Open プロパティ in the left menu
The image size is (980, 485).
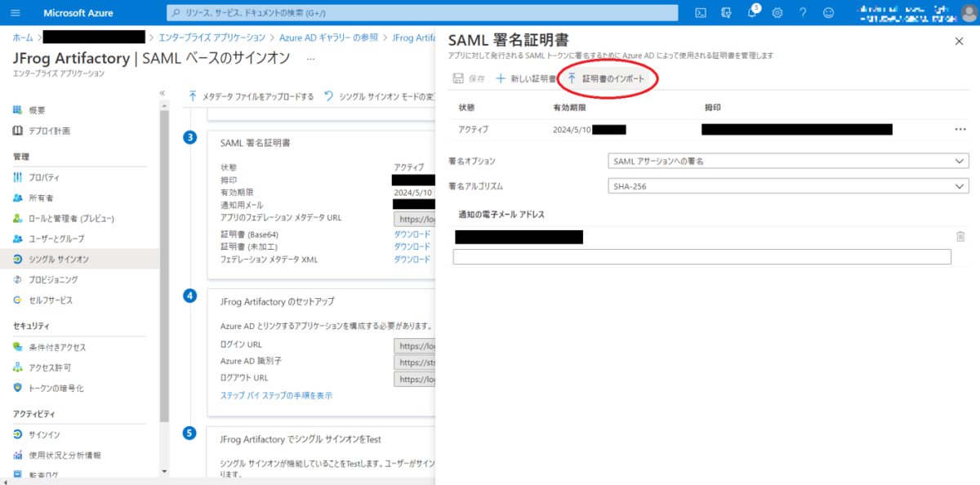(43, 177)
